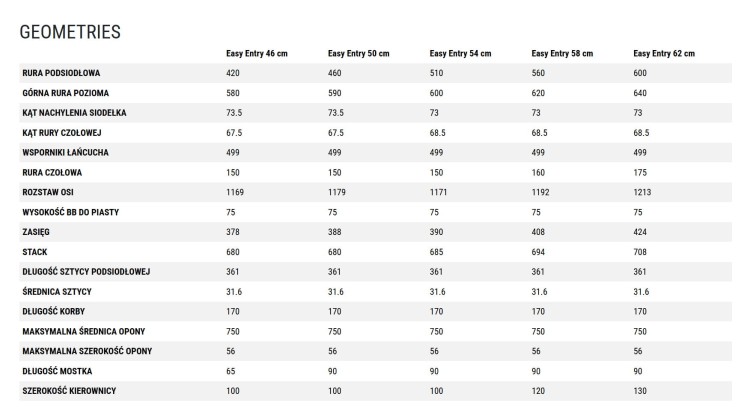Click the 1169 wheelbase value
This screenshot has height=420, width=750.
click(236, 192)
